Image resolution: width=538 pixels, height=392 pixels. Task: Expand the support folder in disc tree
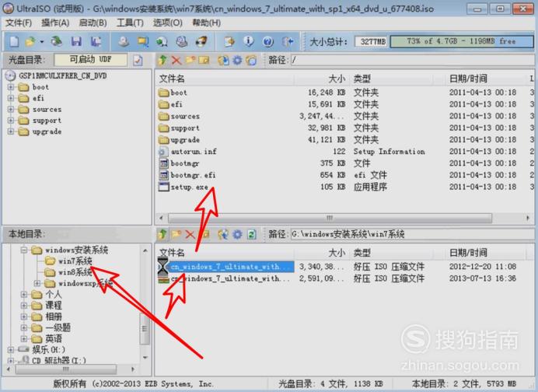[x=11, y=121]
